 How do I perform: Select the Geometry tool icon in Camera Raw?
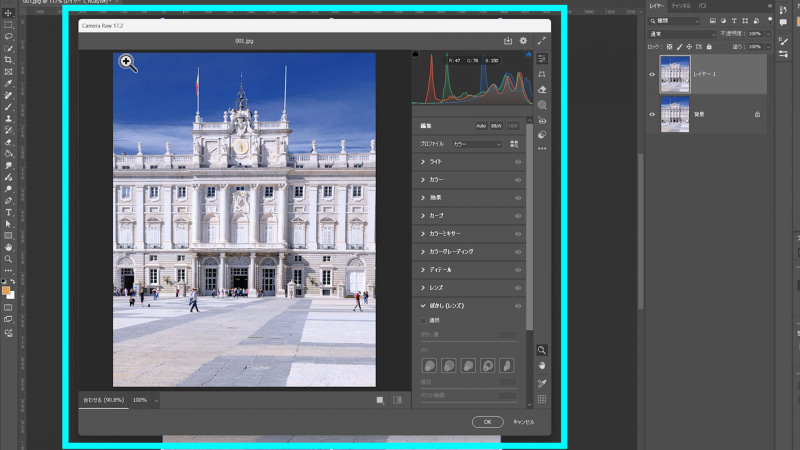542,74
